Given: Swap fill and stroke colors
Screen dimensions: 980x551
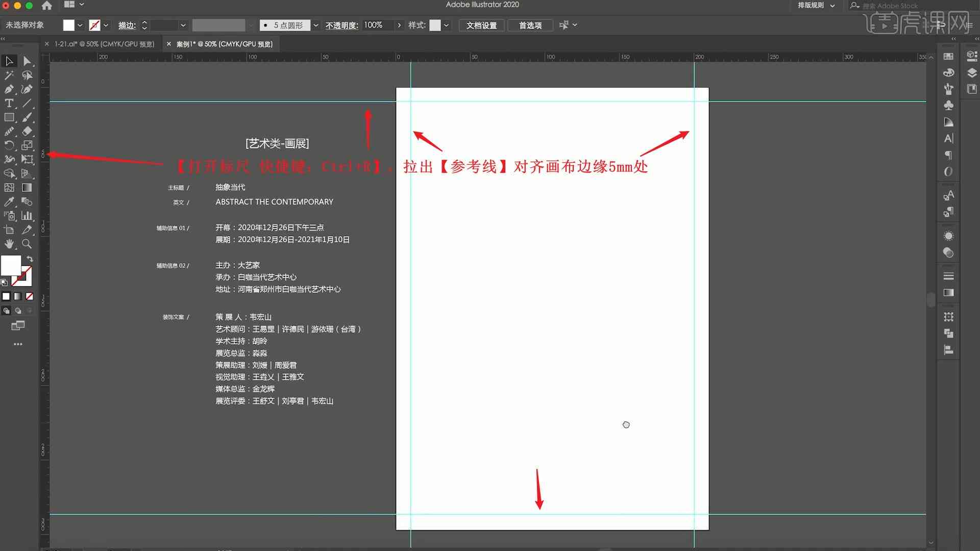Looking at the screenshot, I should point(30,259).
